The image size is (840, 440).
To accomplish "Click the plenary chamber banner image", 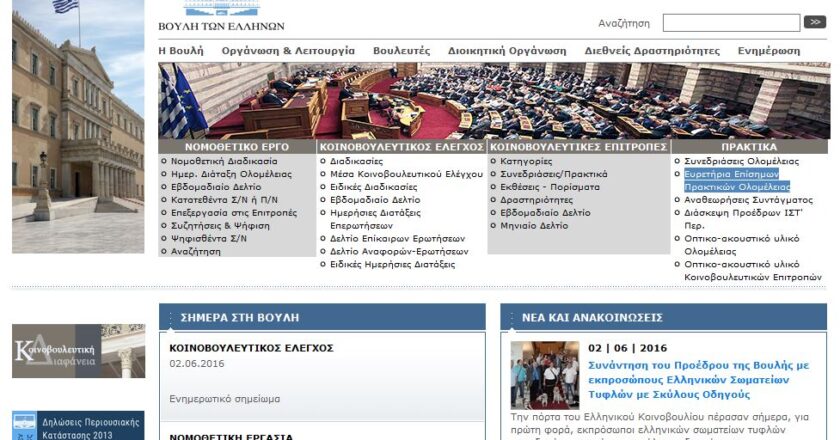I will pyautogui.click(x=494, y=101).
